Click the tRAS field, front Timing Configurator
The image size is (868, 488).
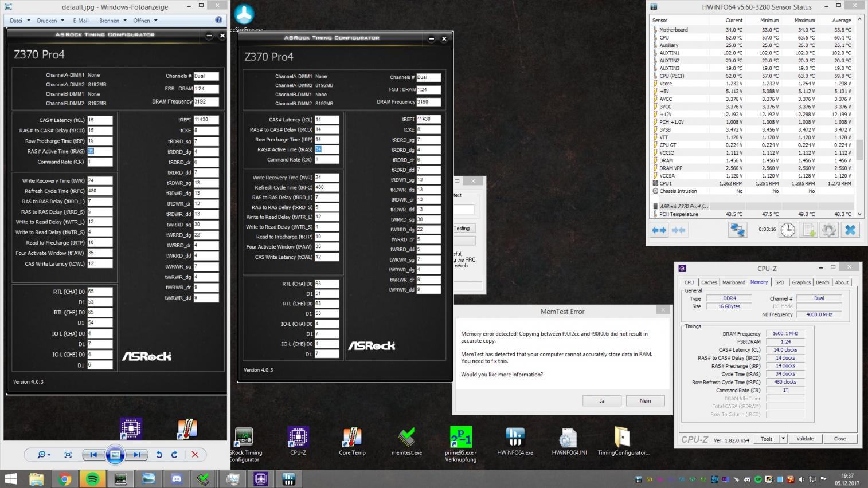point(327,149)
